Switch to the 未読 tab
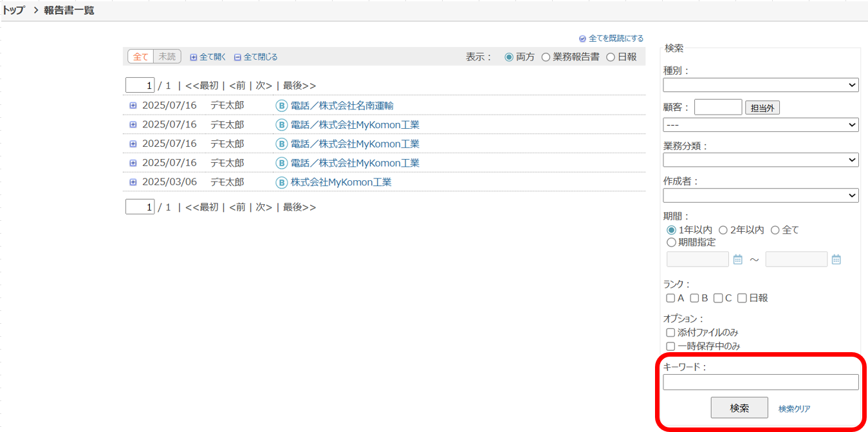 pos(167,57)
